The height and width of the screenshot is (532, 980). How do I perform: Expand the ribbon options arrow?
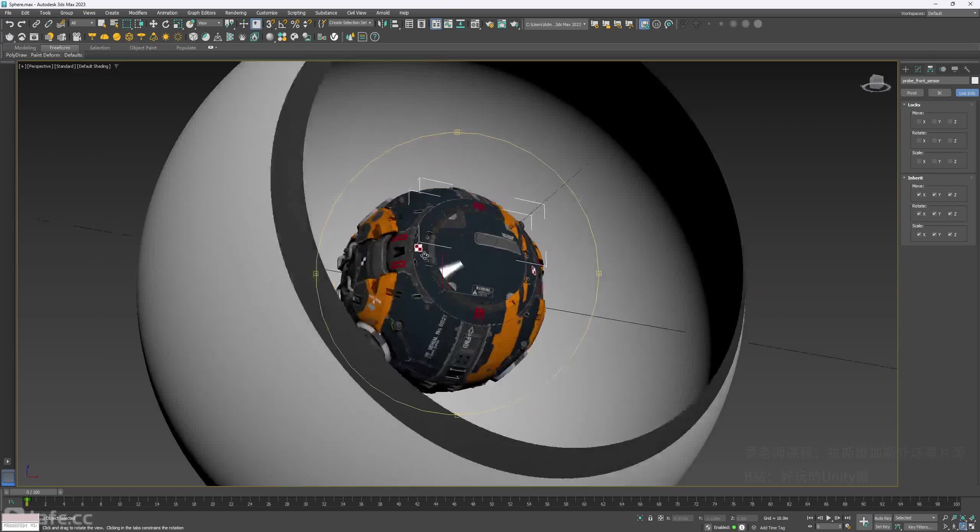(x=216, y=47)
